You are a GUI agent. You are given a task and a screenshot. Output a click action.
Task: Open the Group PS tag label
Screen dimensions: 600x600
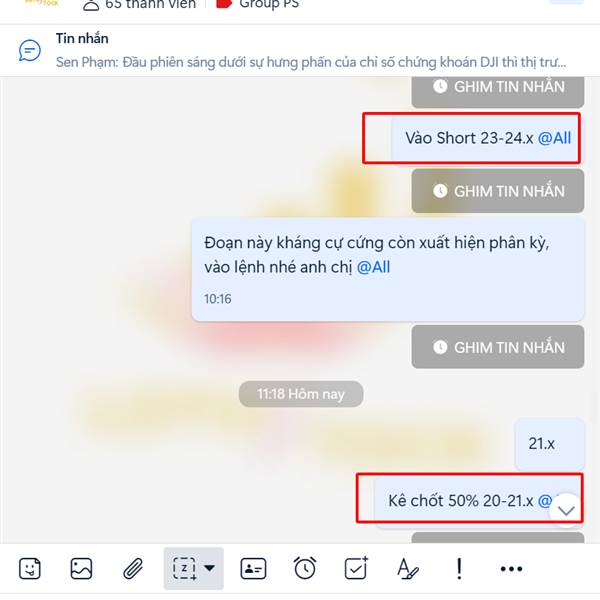[x=258, y=4]
